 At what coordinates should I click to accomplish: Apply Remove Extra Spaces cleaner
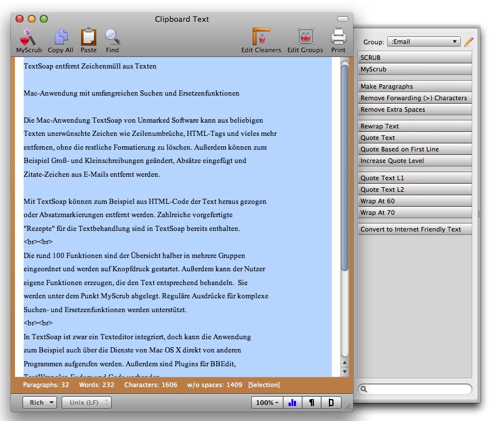coord(414,109)
